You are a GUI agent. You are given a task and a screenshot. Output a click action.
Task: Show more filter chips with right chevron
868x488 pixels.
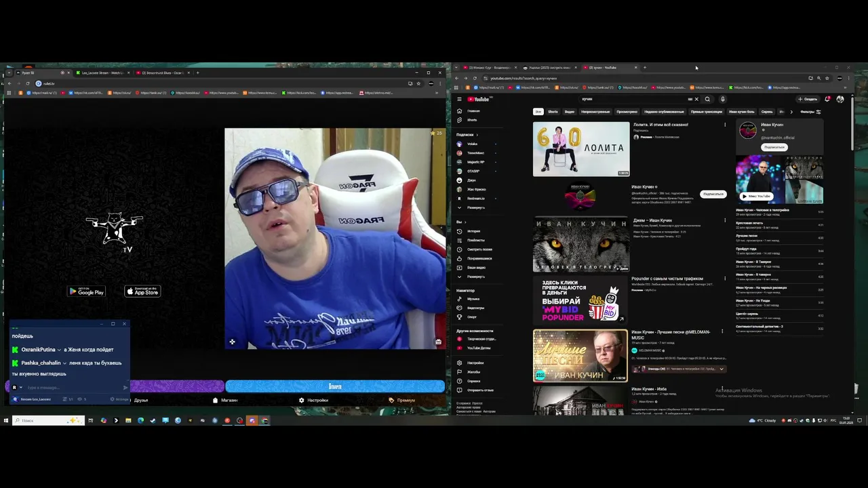click(791, 112)
